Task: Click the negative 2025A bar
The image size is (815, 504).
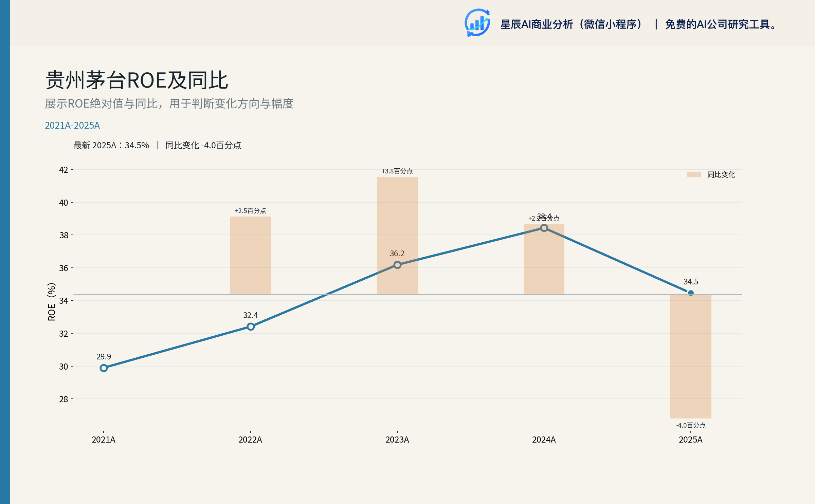Action: click(x=691, y=356)
